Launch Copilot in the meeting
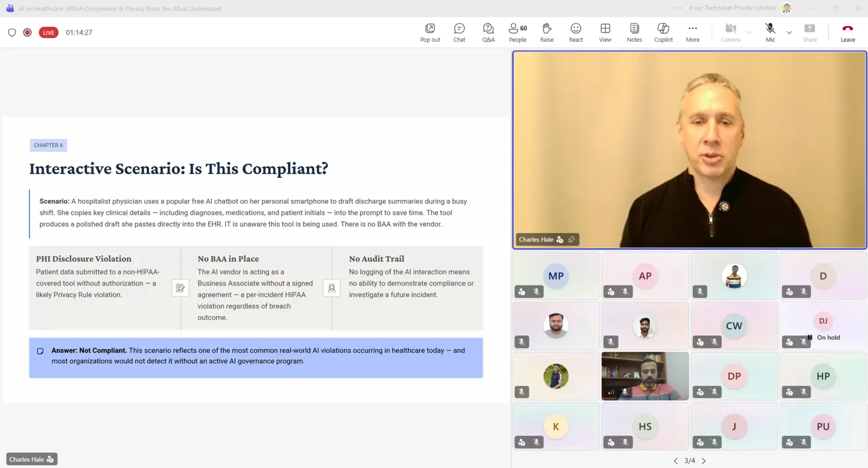 663,32
